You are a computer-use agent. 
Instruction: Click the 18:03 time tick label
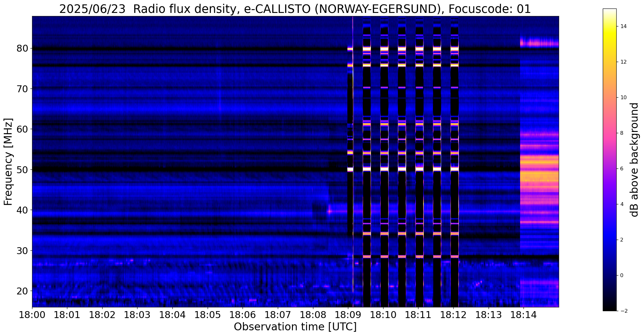pos(137,315)
